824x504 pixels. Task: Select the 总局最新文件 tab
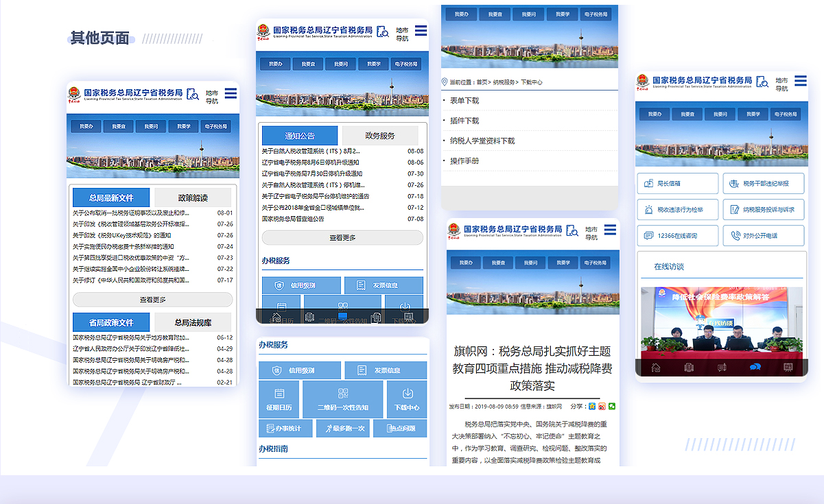[x=111, y=197]
